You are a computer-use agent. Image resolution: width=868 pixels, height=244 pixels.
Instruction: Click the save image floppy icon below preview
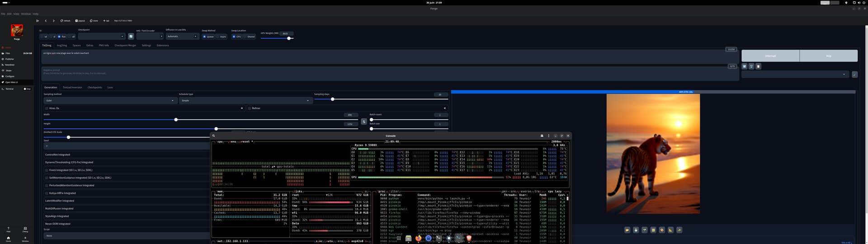(636, 230)
